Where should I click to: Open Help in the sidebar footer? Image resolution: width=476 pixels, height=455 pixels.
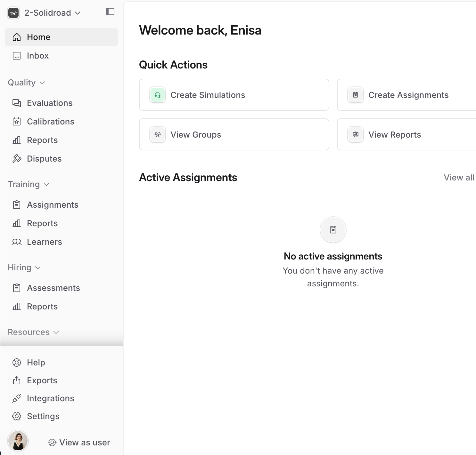coord(62,363)
